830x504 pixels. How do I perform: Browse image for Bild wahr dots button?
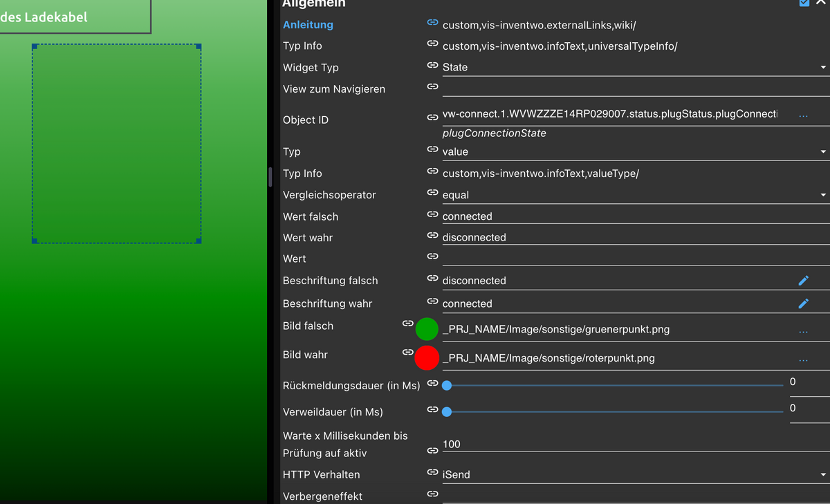(x=803, y=360)
